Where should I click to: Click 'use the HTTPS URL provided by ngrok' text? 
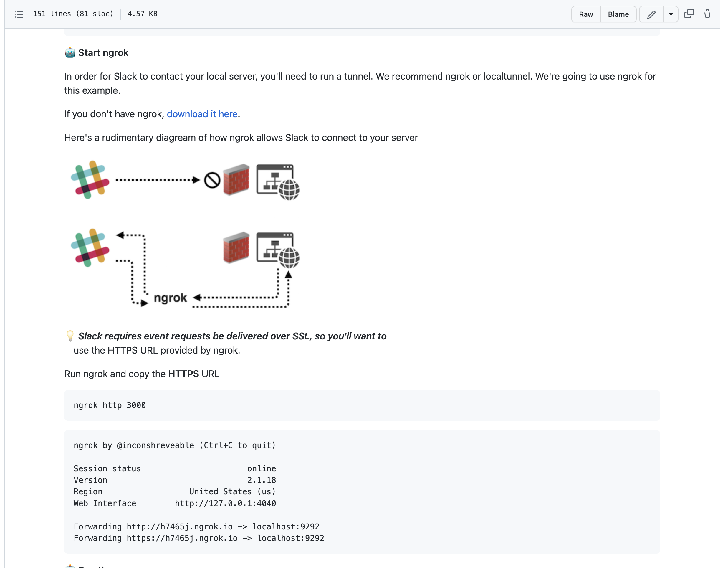[157, 350]
